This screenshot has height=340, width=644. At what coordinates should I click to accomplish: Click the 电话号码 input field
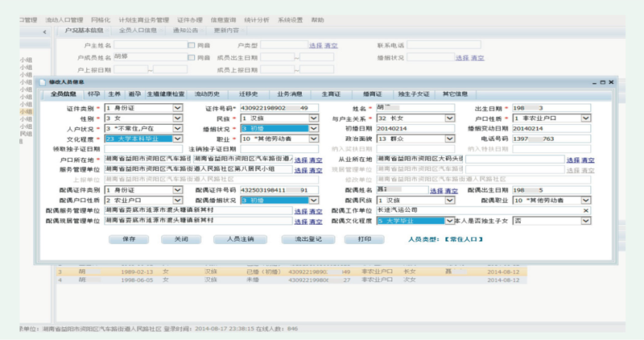[551, 139]
